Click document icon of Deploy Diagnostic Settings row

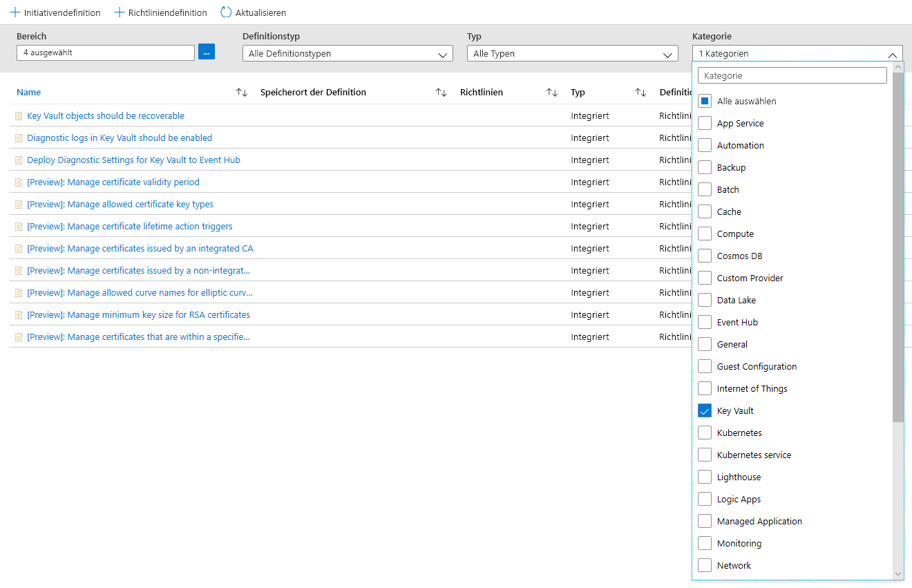pyautogui.click(x=19, y=160)
